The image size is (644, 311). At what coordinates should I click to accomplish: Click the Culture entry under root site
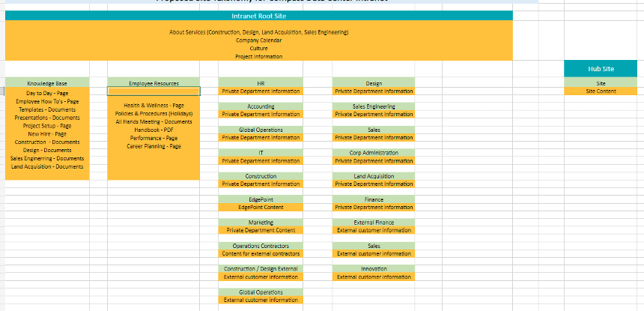pyautogui.click(x=259, y=49)
